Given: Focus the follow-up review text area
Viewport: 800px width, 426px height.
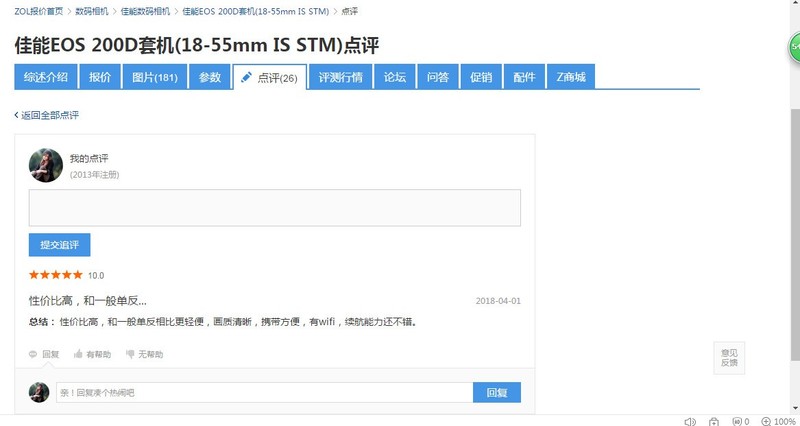Looking at the screenshot, I should [x=274, y=208].
